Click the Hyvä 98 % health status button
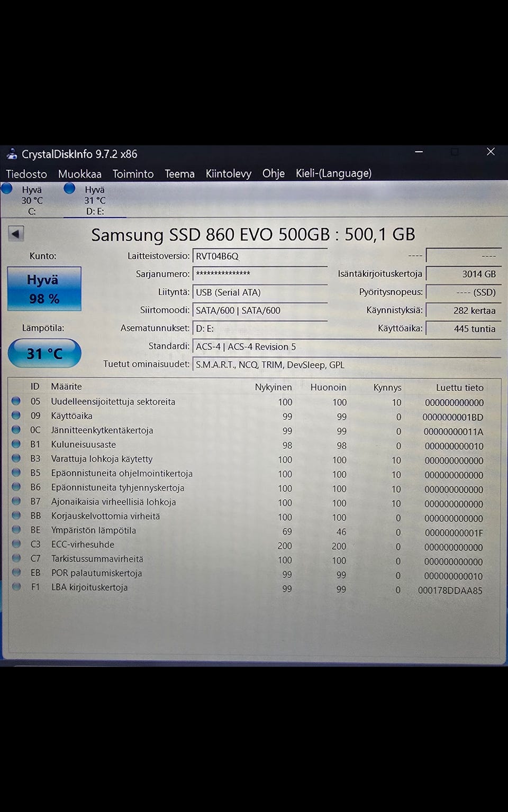The width and height of the screenshot is (508, 812). (44, 289)
